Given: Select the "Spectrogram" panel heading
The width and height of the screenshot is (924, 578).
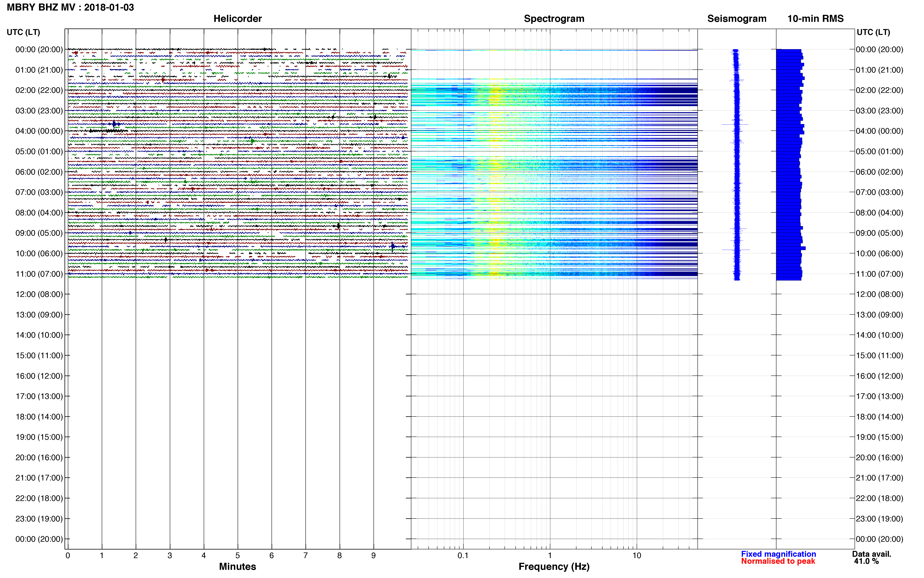Looking at the screenshot, I should (x=554, y=19).
